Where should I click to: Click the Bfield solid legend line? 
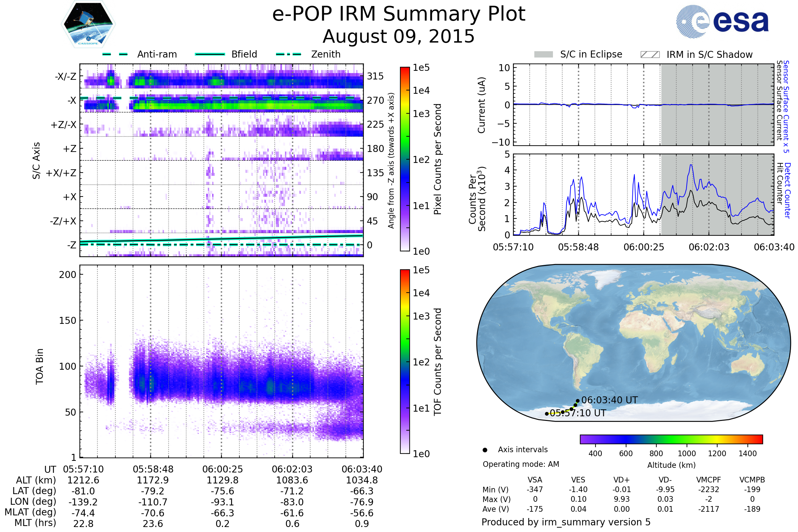(x=210, y=54)
